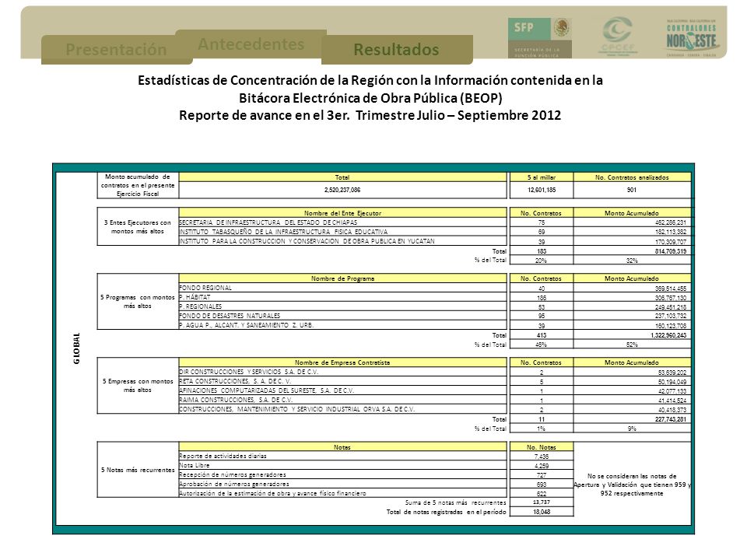Select the Nota Libre row
The image size is (747, 560).
(342, 465)
